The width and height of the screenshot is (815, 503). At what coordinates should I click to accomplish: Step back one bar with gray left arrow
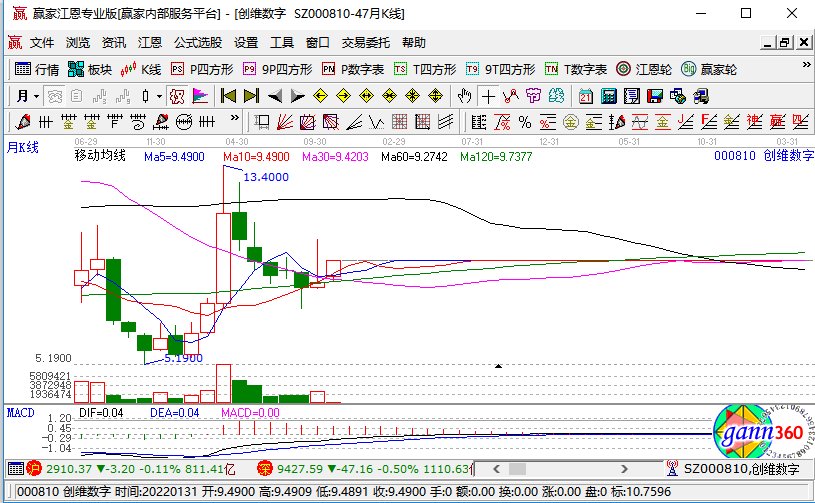point(274,96)
